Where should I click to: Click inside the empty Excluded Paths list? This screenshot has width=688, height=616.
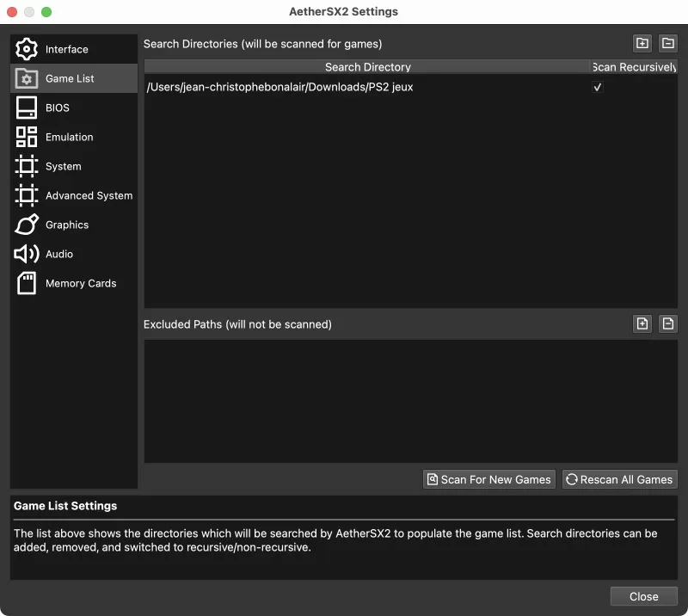[x=410, y=401]
